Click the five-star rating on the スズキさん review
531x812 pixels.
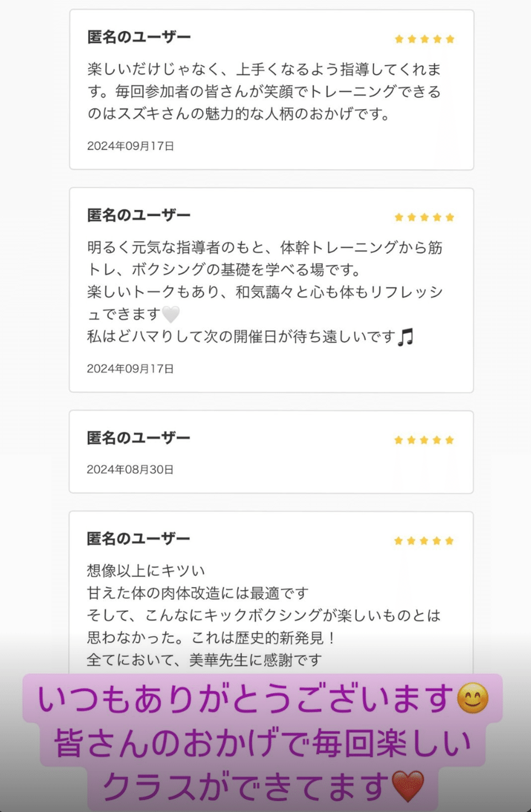(x=424, y=39)
